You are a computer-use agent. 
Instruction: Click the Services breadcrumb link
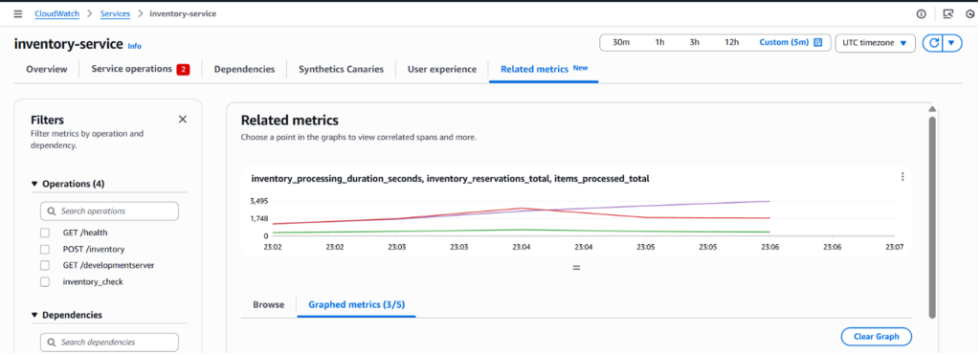click(115, 13)
